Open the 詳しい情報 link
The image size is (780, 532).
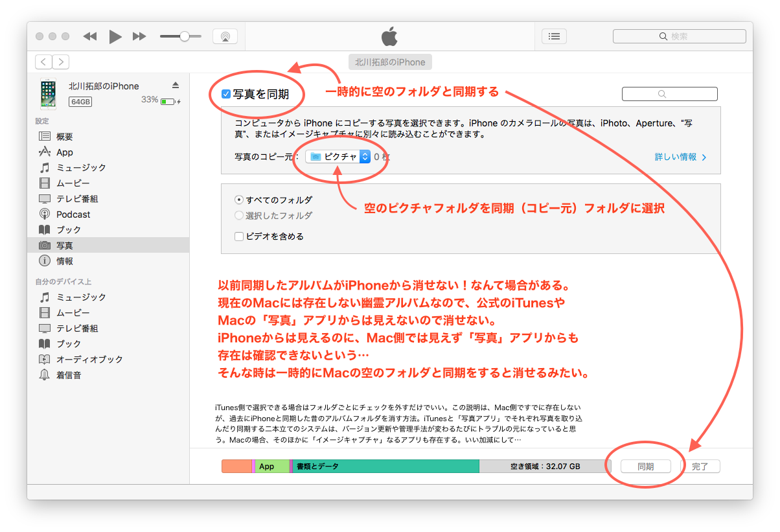pos(680,157)
